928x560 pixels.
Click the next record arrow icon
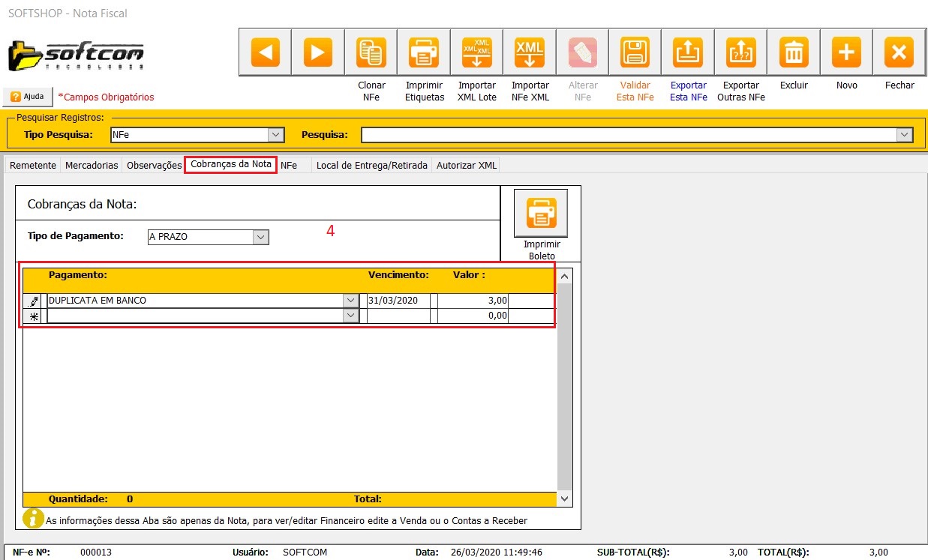(x=317, y=52)
